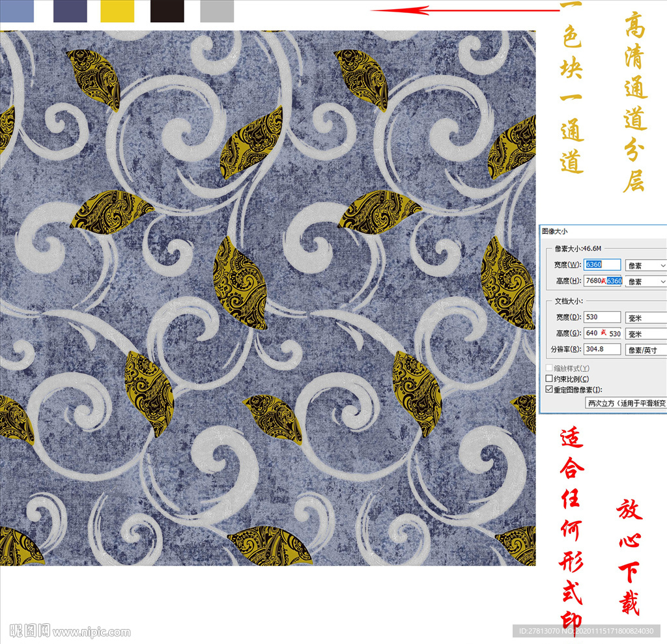Image resolution: width=667 pixels, height=644 pixels.
Task: Open the 毫米 unit dropdown beside 高度(G)
Action: 646,334
